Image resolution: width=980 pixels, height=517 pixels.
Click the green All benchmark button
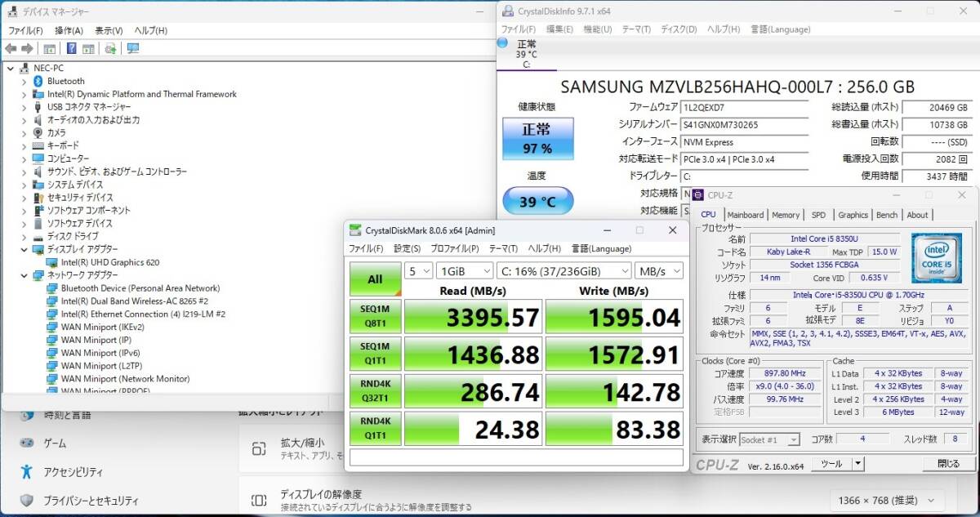pyautogui.click(x=375, y=279)
